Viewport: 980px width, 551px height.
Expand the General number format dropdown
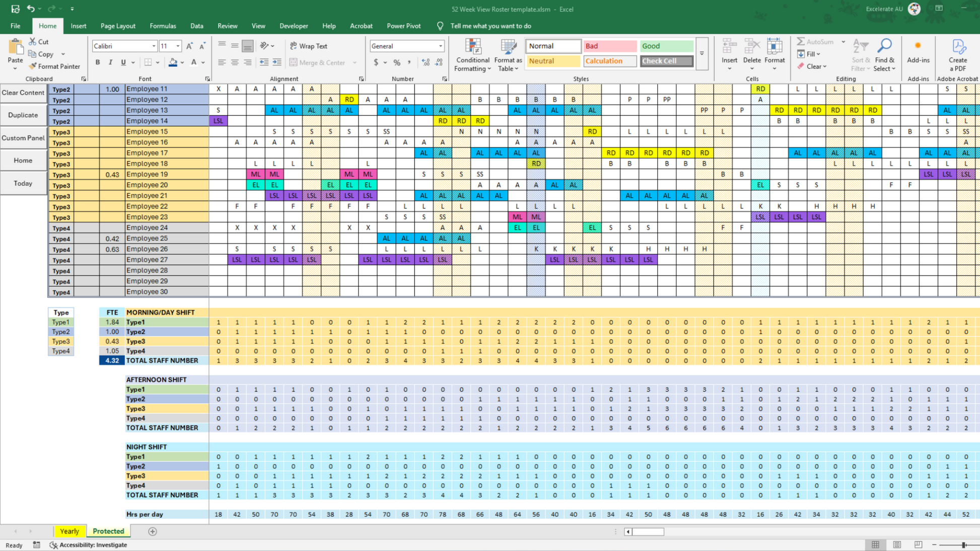point(440,46)
